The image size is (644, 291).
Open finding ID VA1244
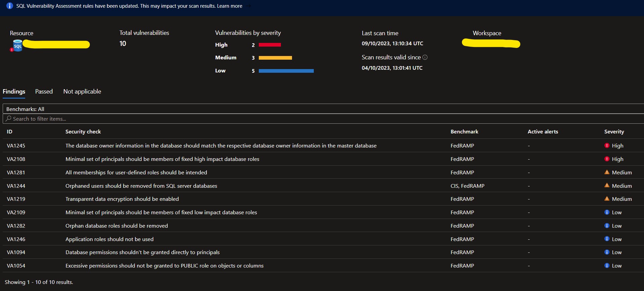[16, 186]
